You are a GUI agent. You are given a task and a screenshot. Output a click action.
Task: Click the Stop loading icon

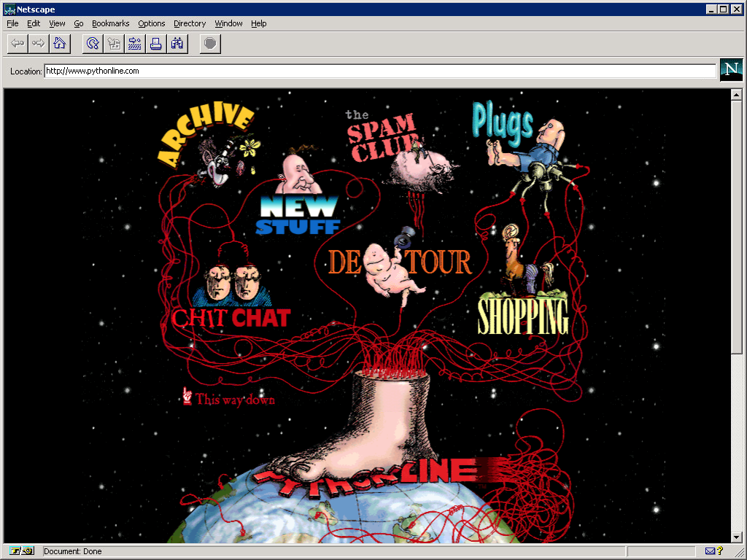(209, 43)
